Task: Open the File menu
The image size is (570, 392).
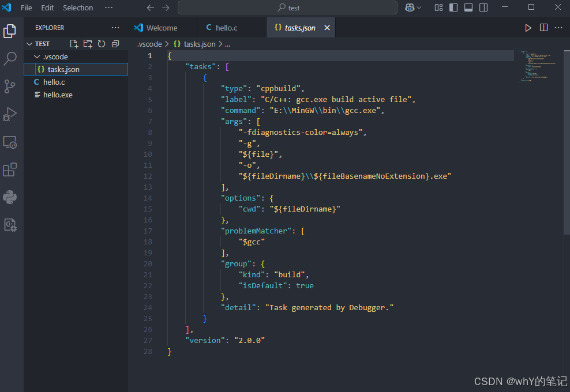Action: click(x=26, y=7)
